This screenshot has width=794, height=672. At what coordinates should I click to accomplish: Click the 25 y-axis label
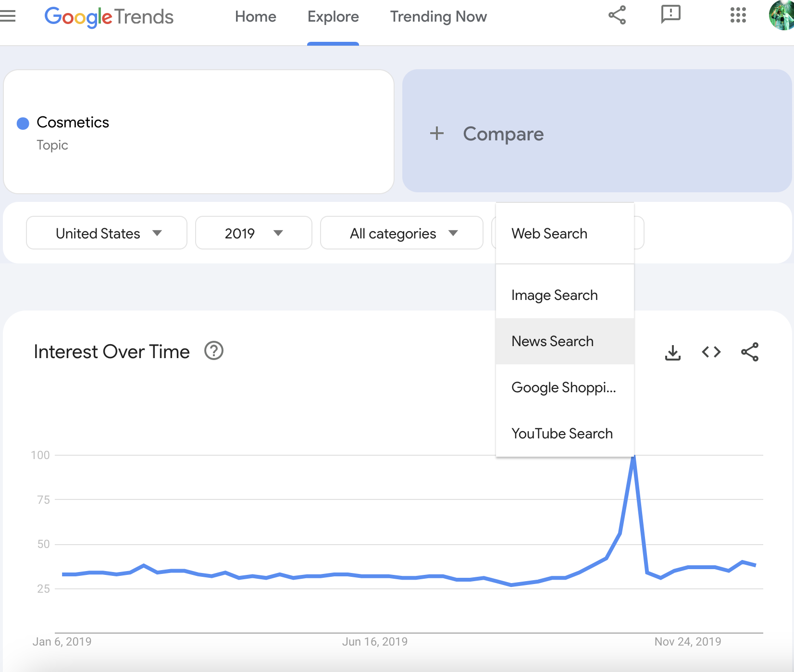[43, 589]
